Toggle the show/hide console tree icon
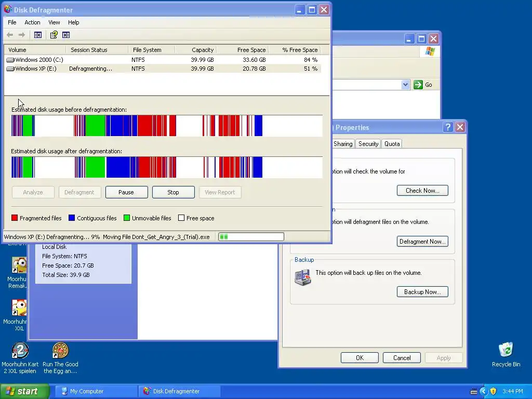The width and height of the screenshot is (532, 399). tap(37, 35)
